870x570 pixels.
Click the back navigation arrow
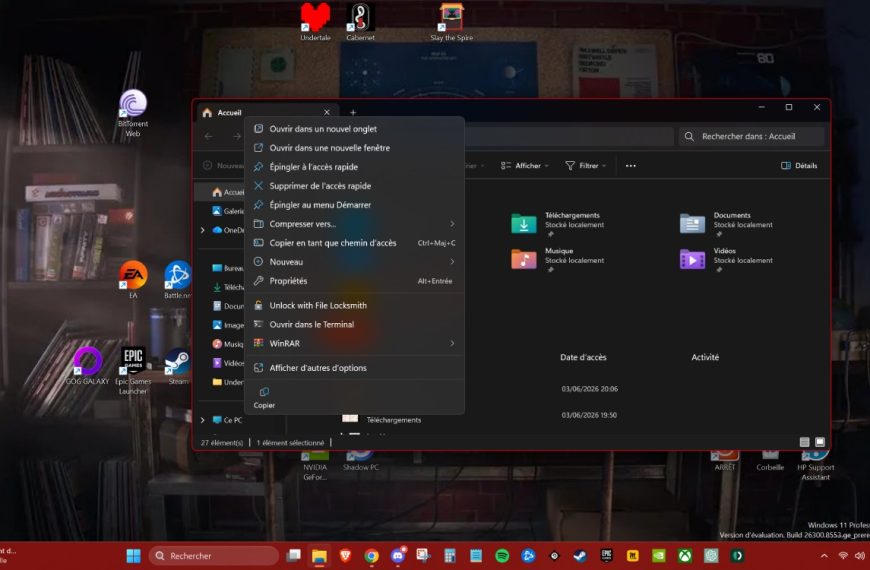click(209, 136)
